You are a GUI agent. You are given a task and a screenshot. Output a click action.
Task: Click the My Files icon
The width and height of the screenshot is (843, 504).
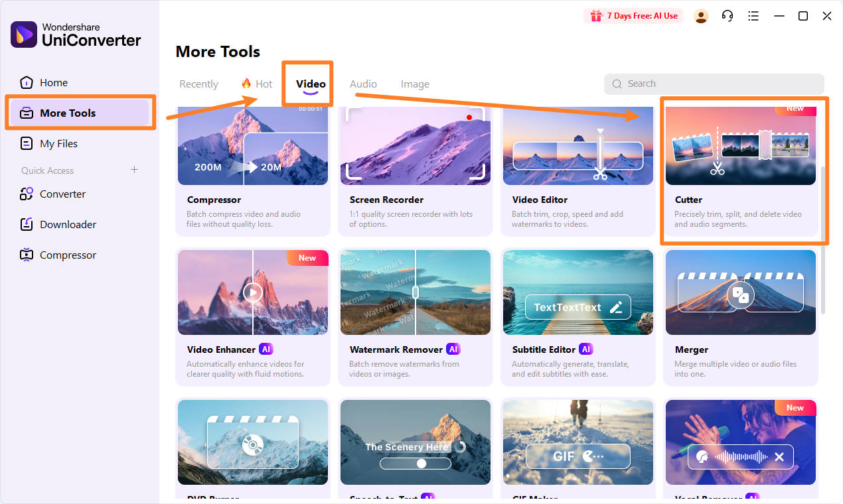(x=27, y=143)
